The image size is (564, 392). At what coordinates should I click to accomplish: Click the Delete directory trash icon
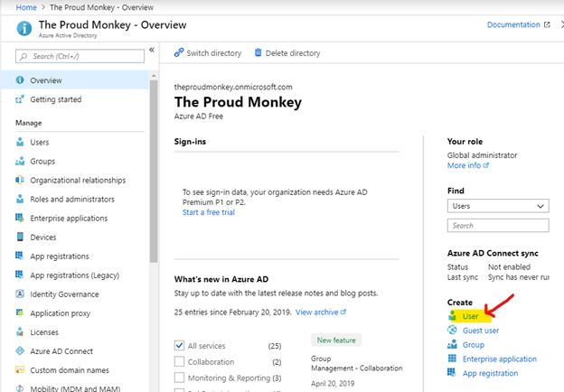pos(258,52)
